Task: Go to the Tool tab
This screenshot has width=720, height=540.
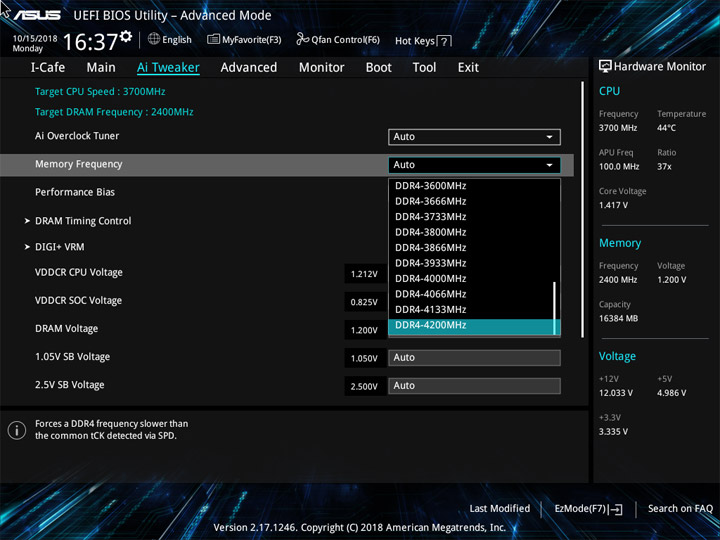Action: [424, 67]
